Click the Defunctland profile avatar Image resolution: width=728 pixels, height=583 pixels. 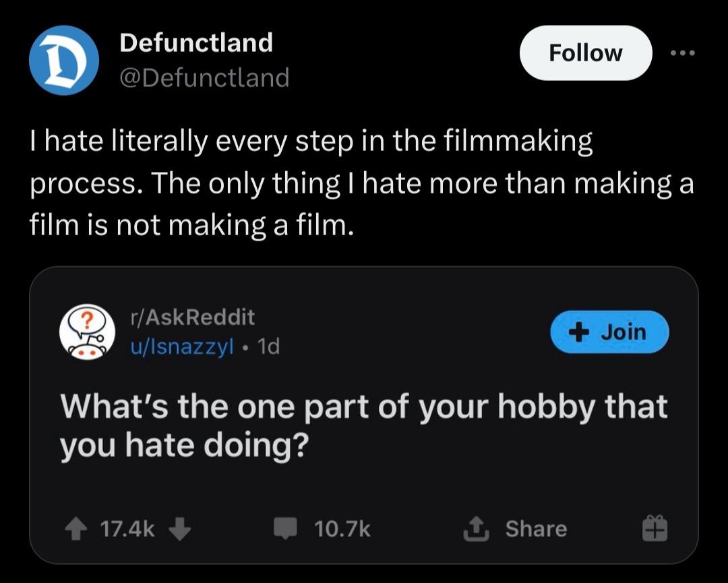click(64, 60)
